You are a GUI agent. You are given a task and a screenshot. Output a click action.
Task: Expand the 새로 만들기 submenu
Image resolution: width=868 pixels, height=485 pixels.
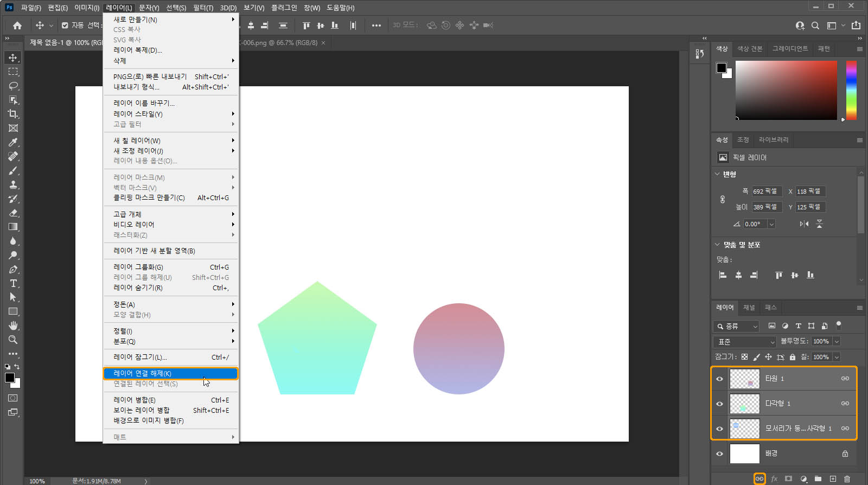point(170,20)
